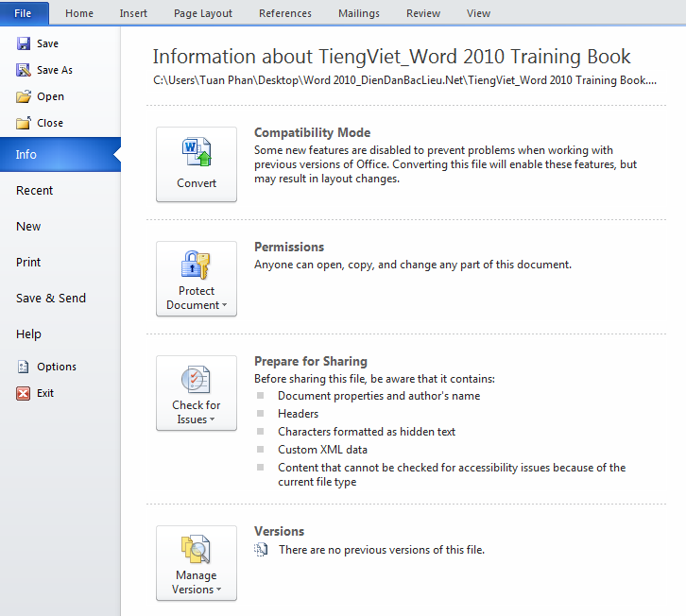Click the Manage Versions magnifier icon
This screenshot has width=686, height=616.
[196, 549]
